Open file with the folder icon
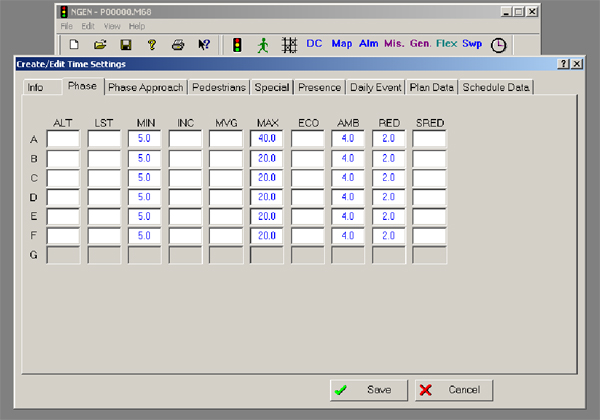 (100, 45)
